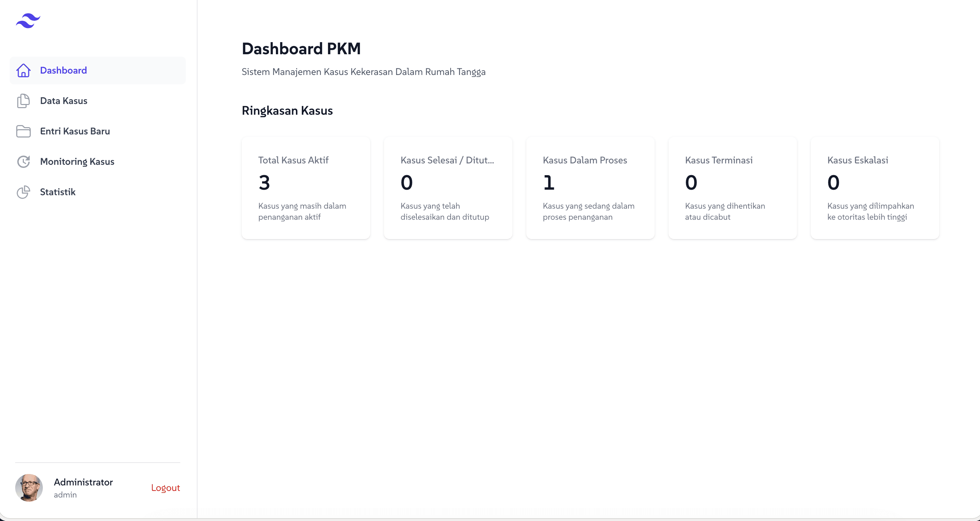Click the Data Kasus documents icon
Image resolution: width=980 pixels, height=521 pixels.
(x=23, y=101)
